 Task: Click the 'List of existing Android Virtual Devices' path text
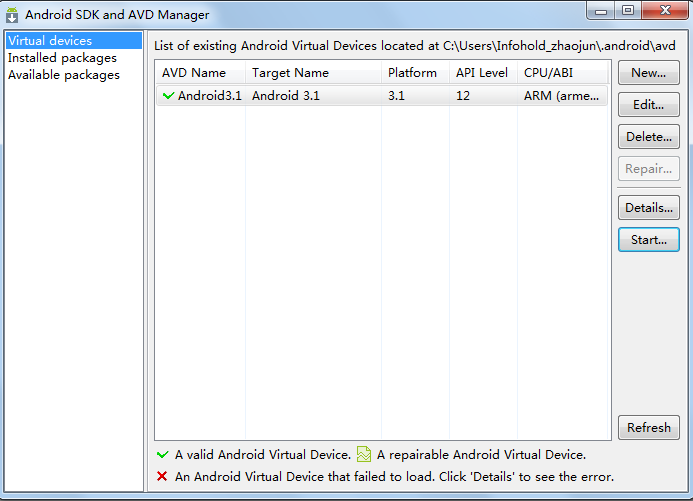pos(415,46)
